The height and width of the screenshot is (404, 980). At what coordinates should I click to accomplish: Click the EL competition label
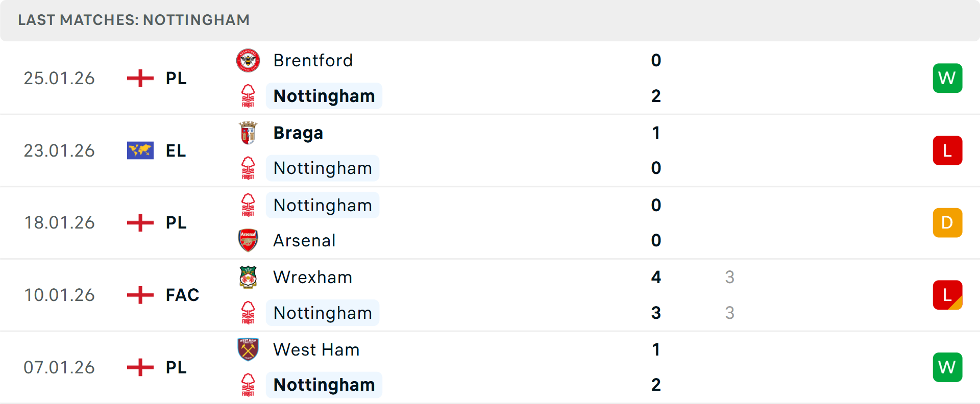tap(176, 150)
